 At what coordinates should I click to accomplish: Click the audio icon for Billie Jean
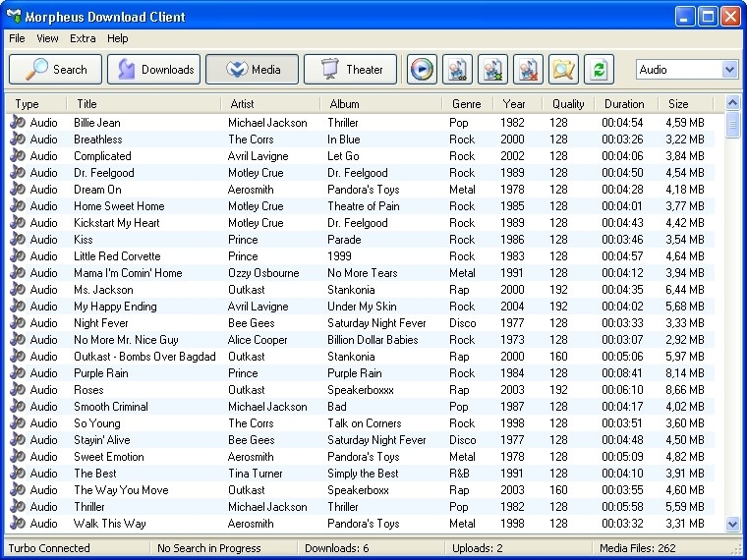18,123
